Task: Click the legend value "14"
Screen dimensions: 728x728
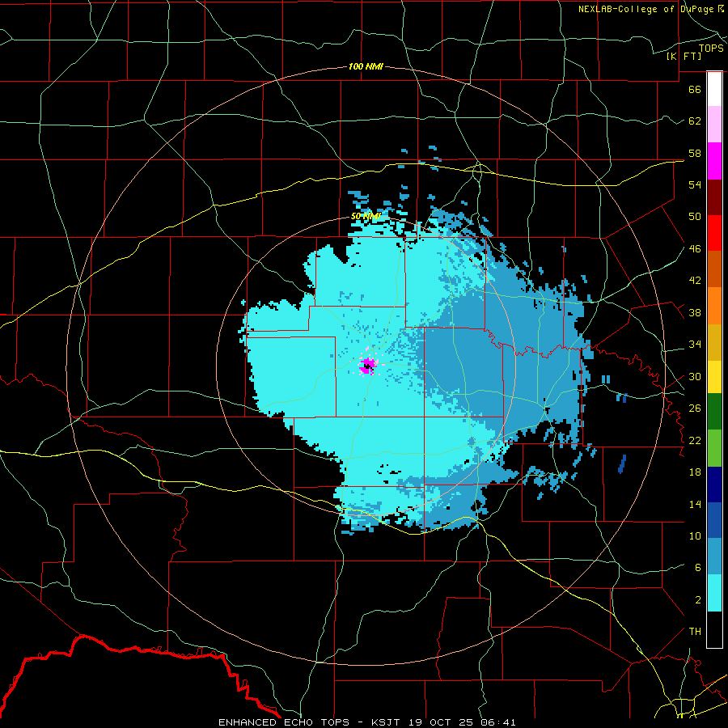Action: point(695,504)
